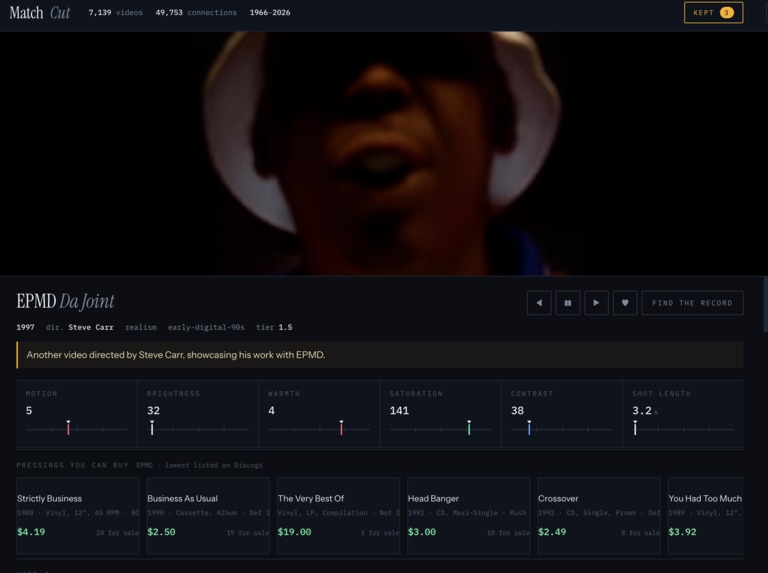
Task: Open The Very Best Of pressing card
Action: [338, 516]
